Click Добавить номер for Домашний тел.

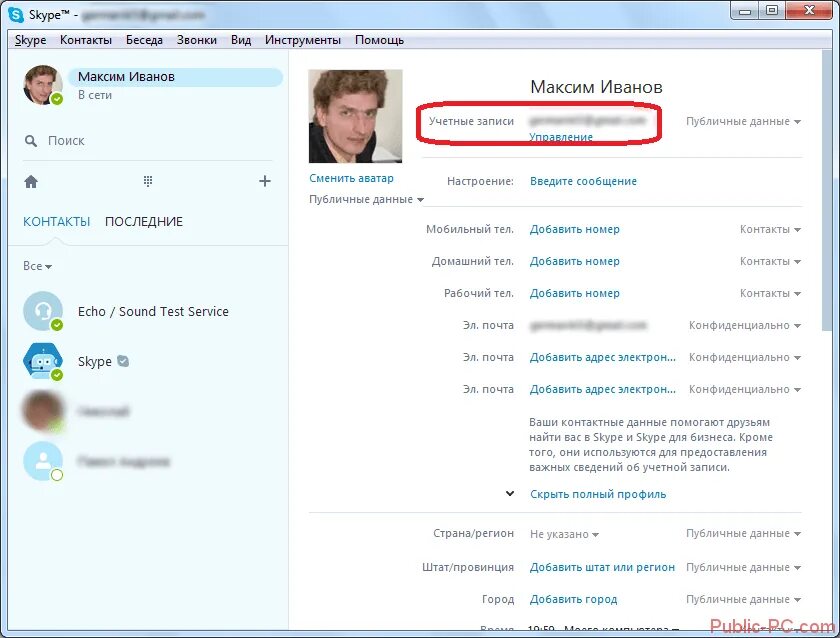point(575,261)
